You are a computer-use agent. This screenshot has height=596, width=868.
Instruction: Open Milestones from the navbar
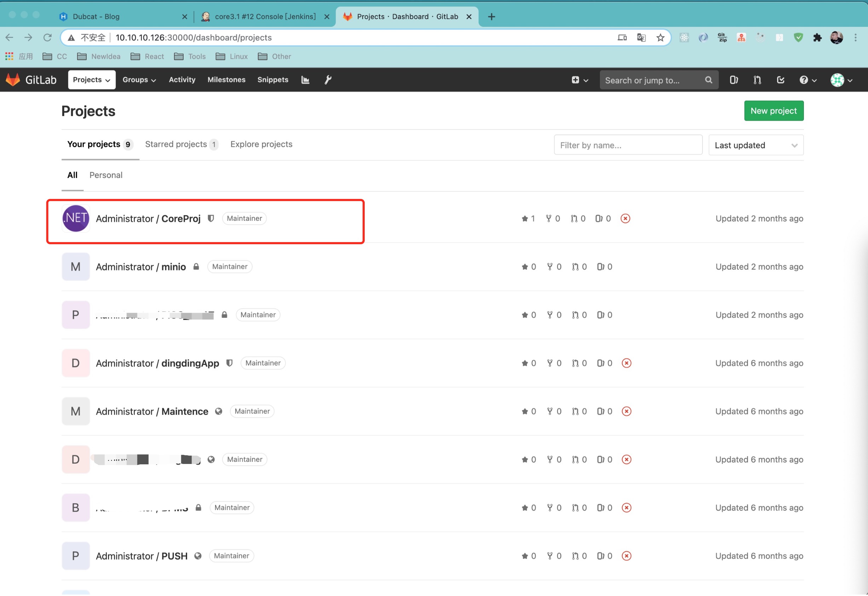pyautogui.click(x=226, y=80)
